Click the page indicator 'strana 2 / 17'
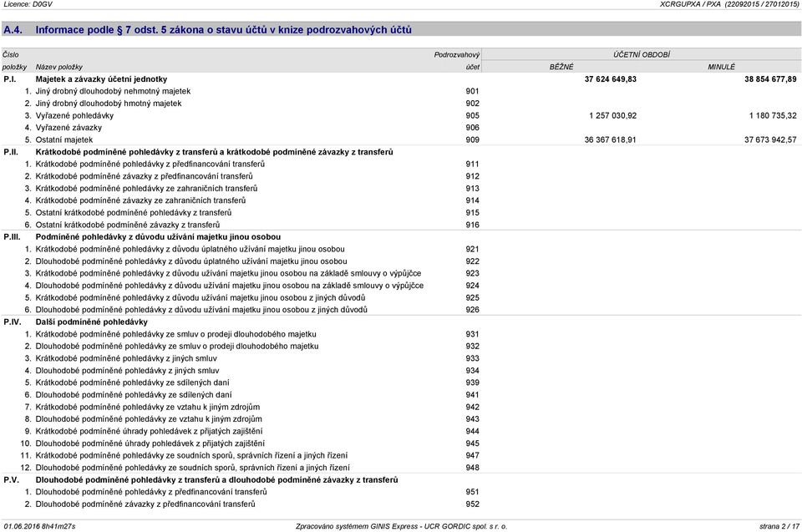The width and height of the screenshot is (802, 532). pos(779,526)
